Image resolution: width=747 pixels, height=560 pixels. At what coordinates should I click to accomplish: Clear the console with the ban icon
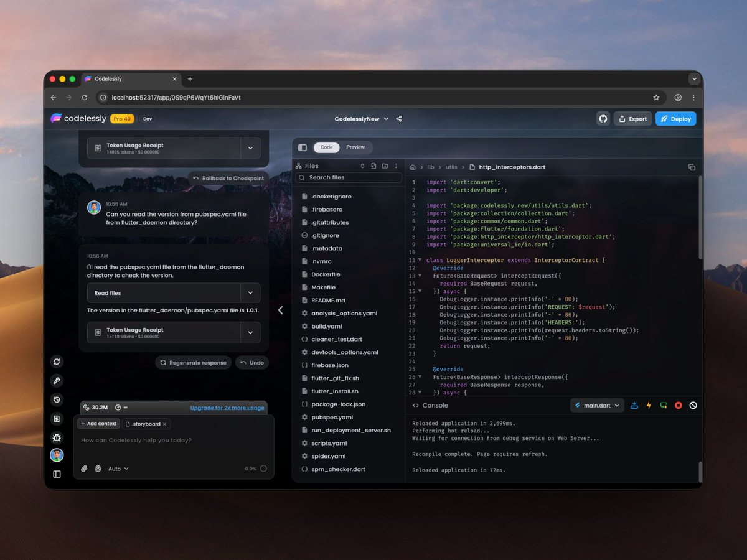point(693,405)
